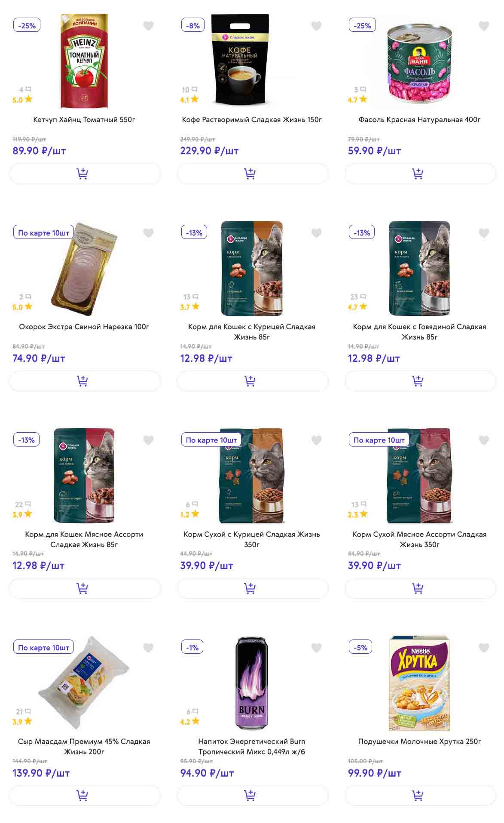Click the -25% discount badge on ketchup
The width and height of the screenshot is (504, 823).
(x=27, y=25)
